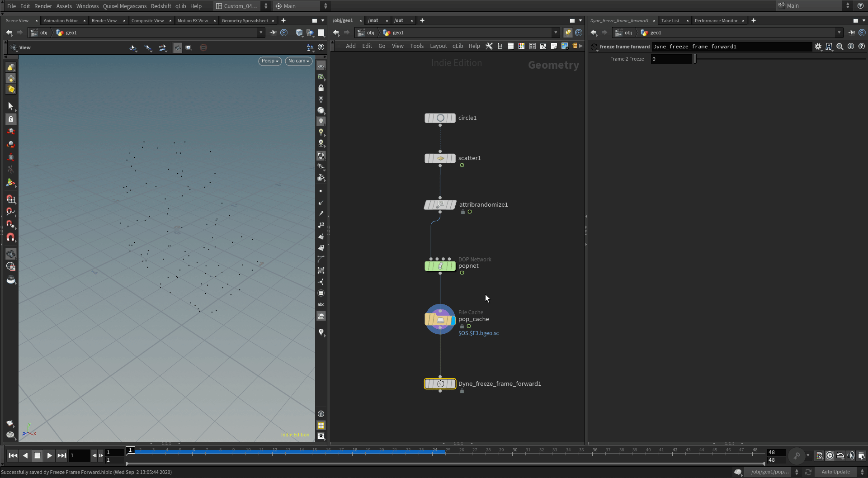Image resolution: width=868 pixels, height=478 pixels.
Task: Open the Custom_04 desktop dropdown
Action: click(241, 6)
